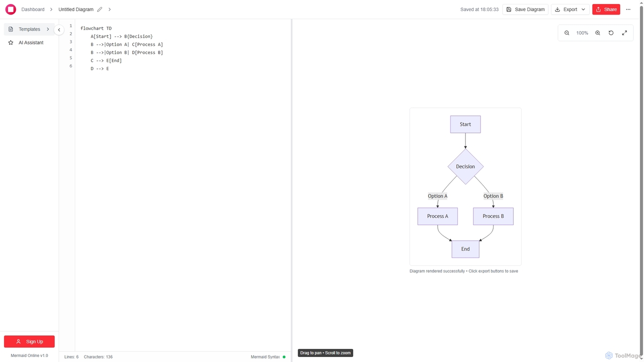Screen dimensions: 644x362
Task: Click the document icon beside Templates
Action: [11, 29]
